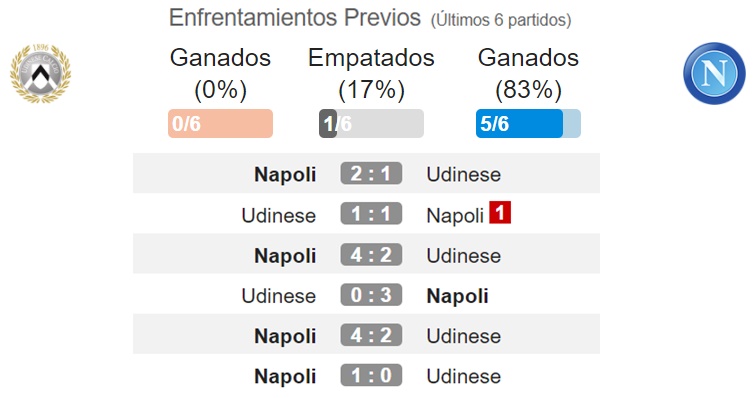Open the Udinese 0 : 3 Napoli score
The image size is (753, 398).
(371, 295)
